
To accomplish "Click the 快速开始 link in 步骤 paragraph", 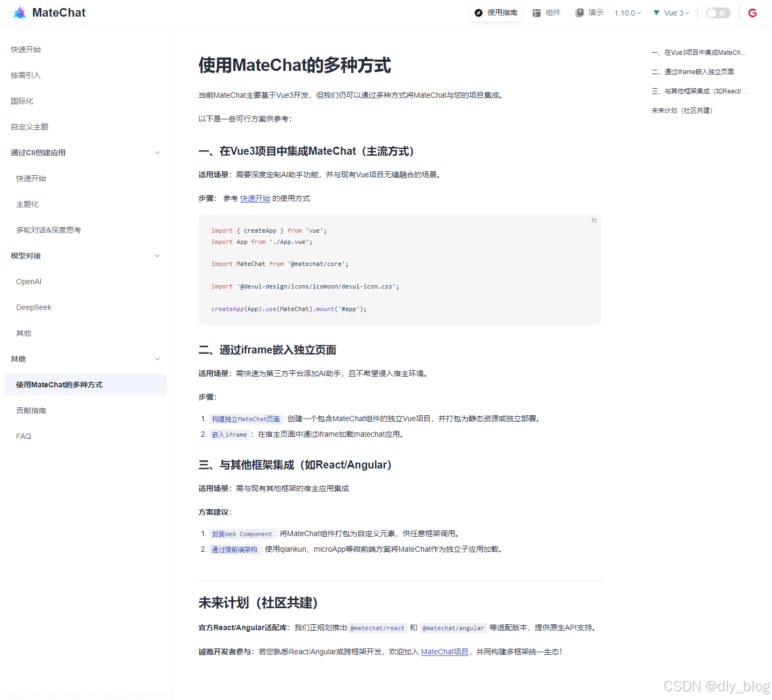I will pos(255,198).
